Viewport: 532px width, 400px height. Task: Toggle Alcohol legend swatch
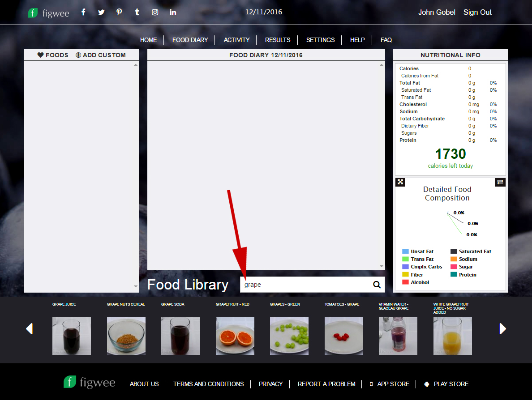[x=405, y=282]
